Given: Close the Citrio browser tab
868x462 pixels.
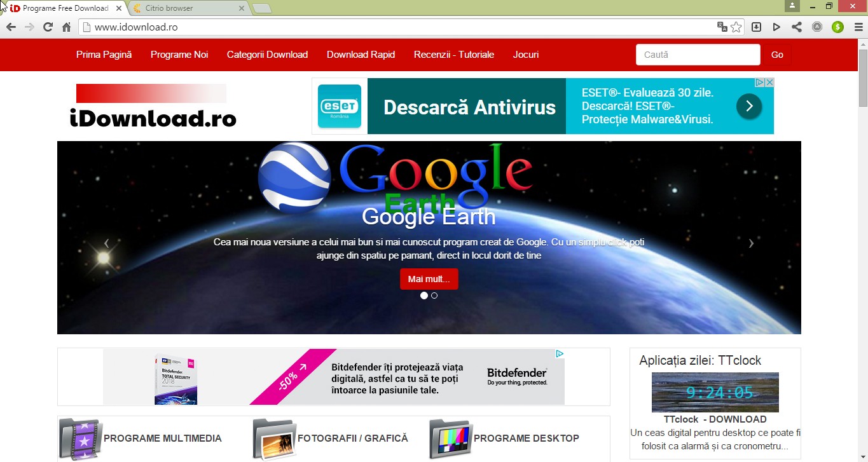Looking at the screenshot, I should tap(241, 8).
